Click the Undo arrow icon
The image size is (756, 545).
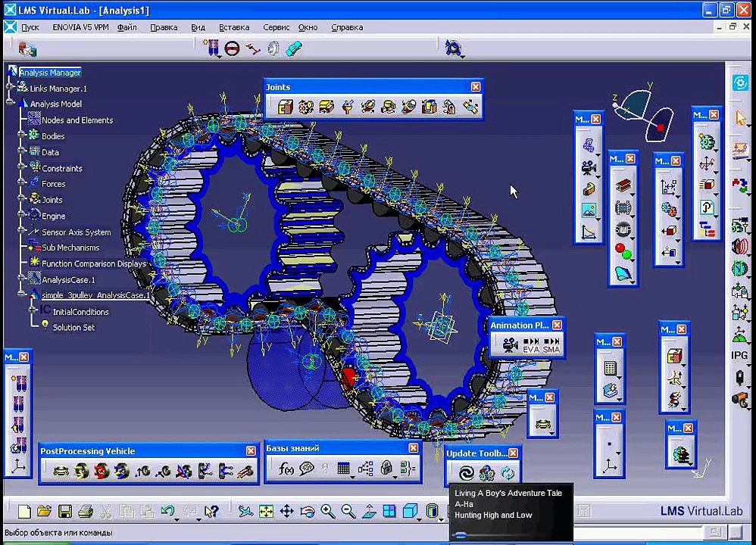(x=168, y=512)
